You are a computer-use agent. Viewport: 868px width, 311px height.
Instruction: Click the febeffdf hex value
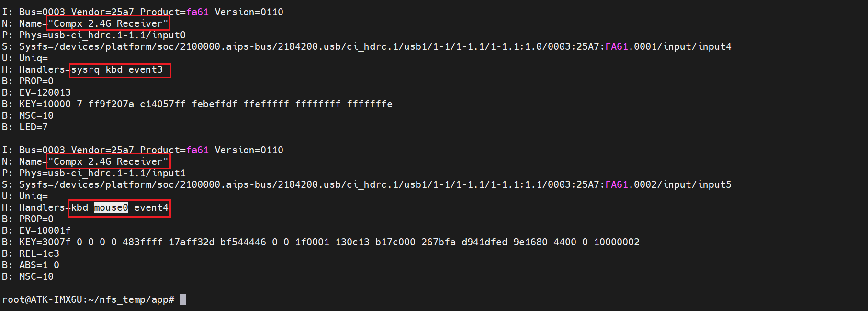pyautogui.click(x=214, y=104)
